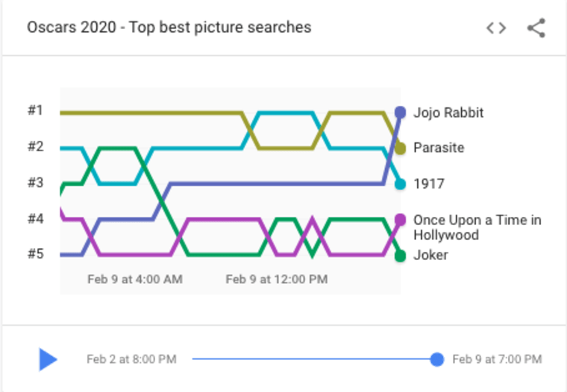Click the 1917 label

point(428,184)
